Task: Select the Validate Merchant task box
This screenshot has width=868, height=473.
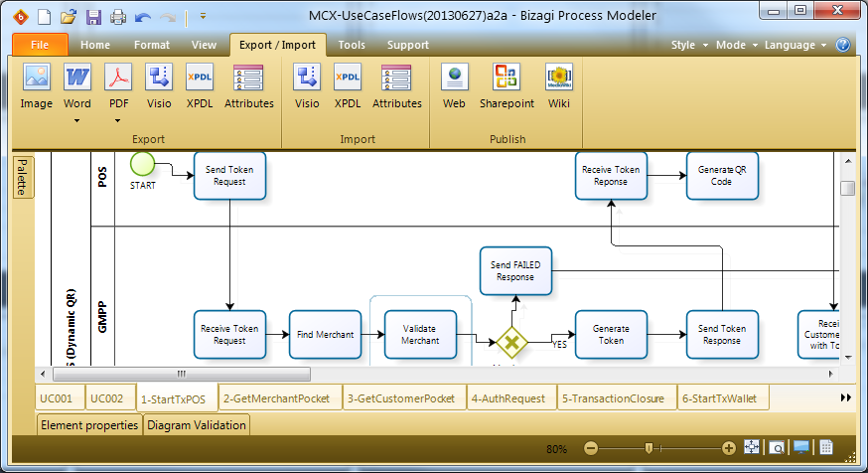Action: click(419, 335)
